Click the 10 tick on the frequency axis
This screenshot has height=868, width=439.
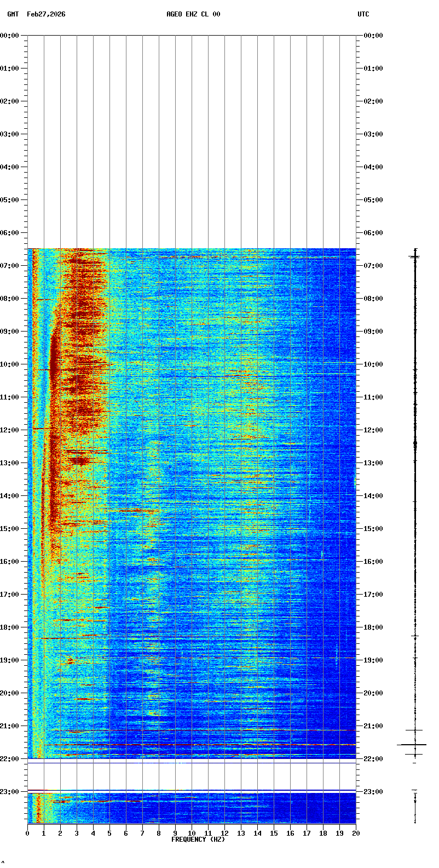coord(192,833)
